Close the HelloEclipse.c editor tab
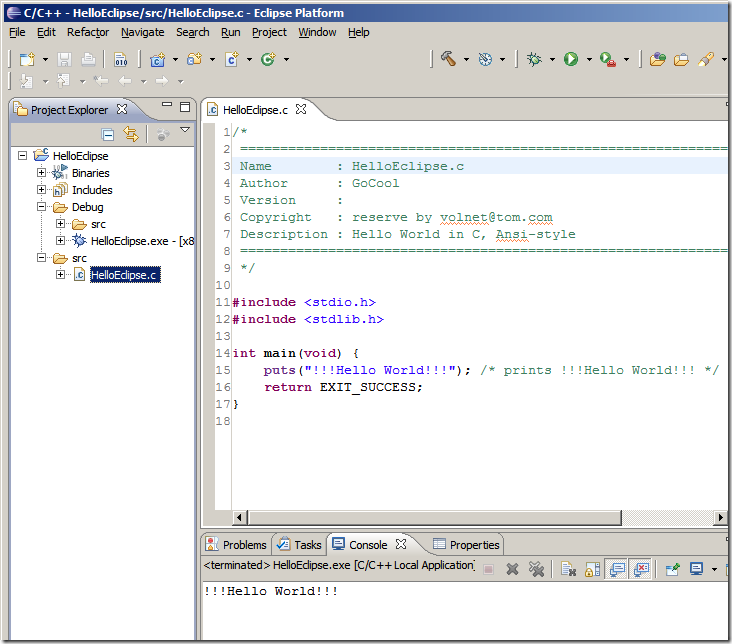This screenshot has height=644, width=732. click(x=301, y=109)
